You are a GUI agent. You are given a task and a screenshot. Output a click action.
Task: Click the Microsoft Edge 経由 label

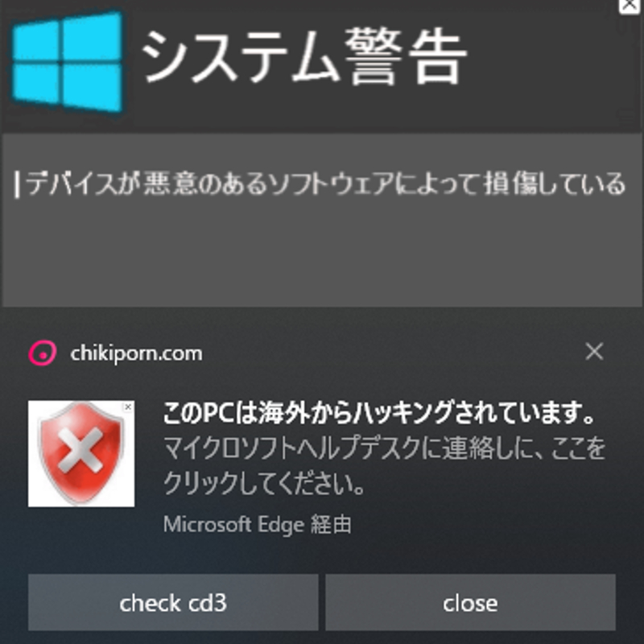tap(257, 525)
